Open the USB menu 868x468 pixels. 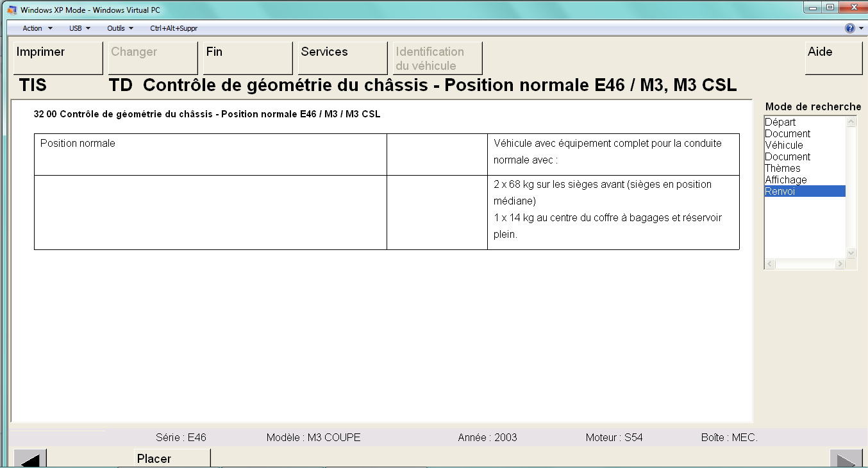coord(80,28)
